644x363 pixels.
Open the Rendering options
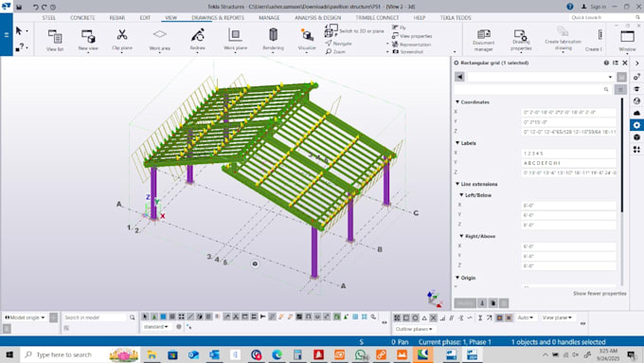click(273, 40)
